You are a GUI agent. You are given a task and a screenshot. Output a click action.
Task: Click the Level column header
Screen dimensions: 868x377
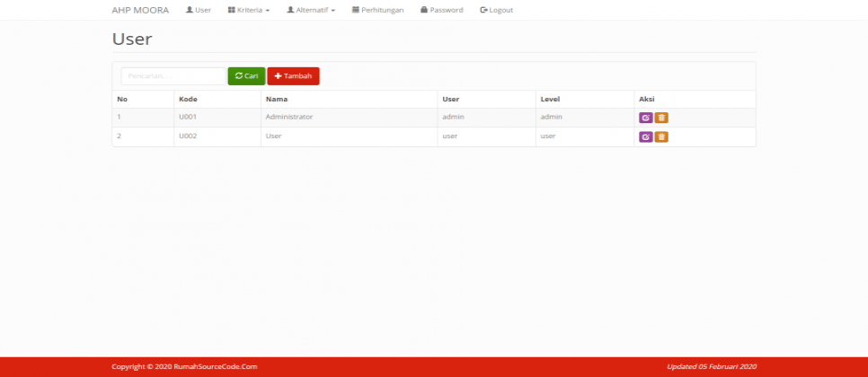tap(585, 100)
